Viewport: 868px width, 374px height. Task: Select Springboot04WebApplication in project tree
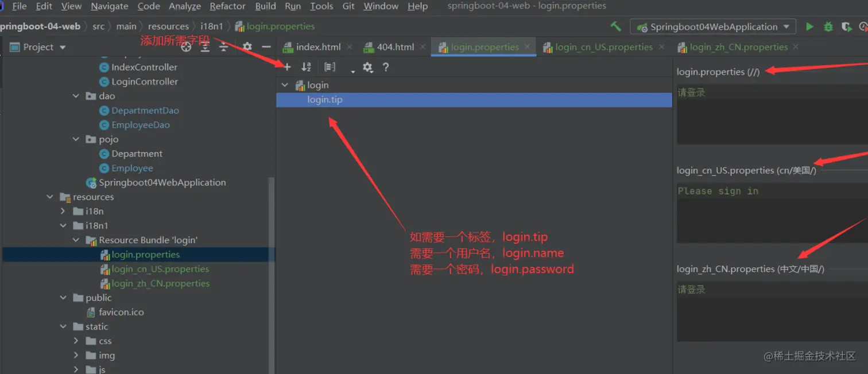pyautogui.click(x=162, y=182)
